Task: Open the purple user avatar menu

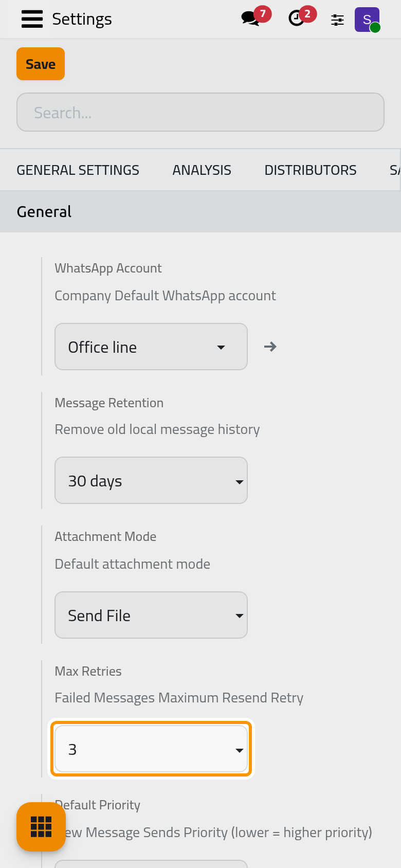Action: 367,20
